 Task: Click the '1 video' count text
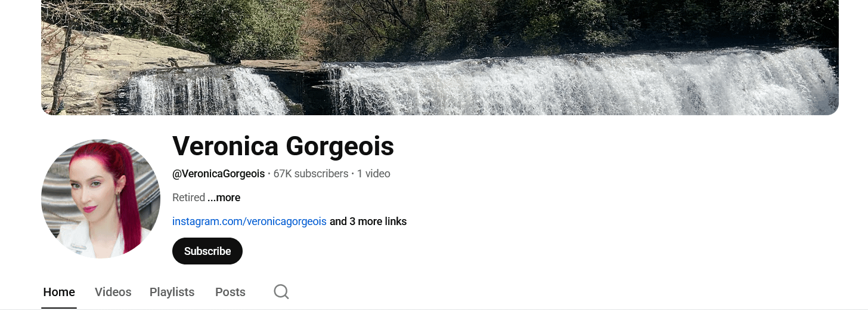point(374,174)
